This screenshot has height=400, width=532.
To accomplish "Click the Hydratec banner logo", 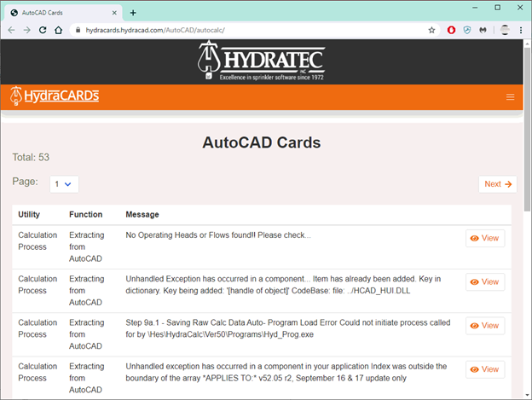I will click(261, 61).
